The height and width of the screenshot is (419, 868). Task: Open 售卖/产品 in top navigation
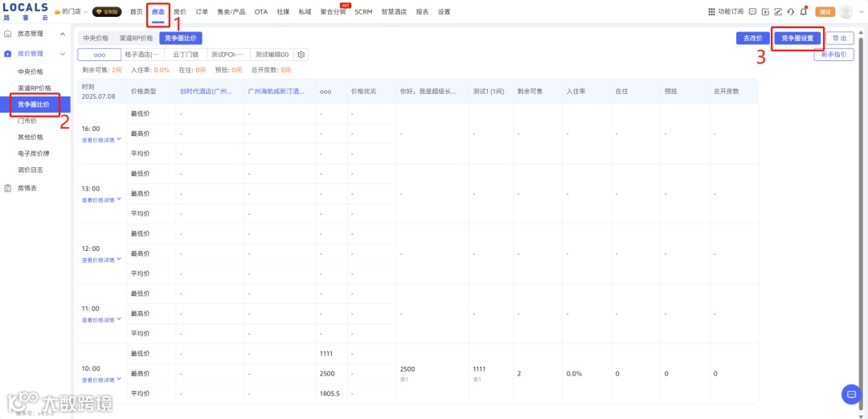point(231,11)
